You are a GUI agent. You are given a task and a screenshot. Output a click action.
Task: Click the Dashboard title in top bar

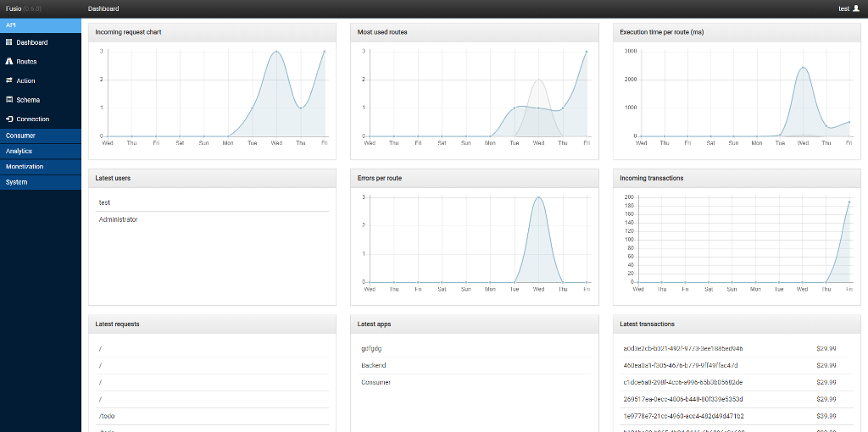click(x=103, y=8)
